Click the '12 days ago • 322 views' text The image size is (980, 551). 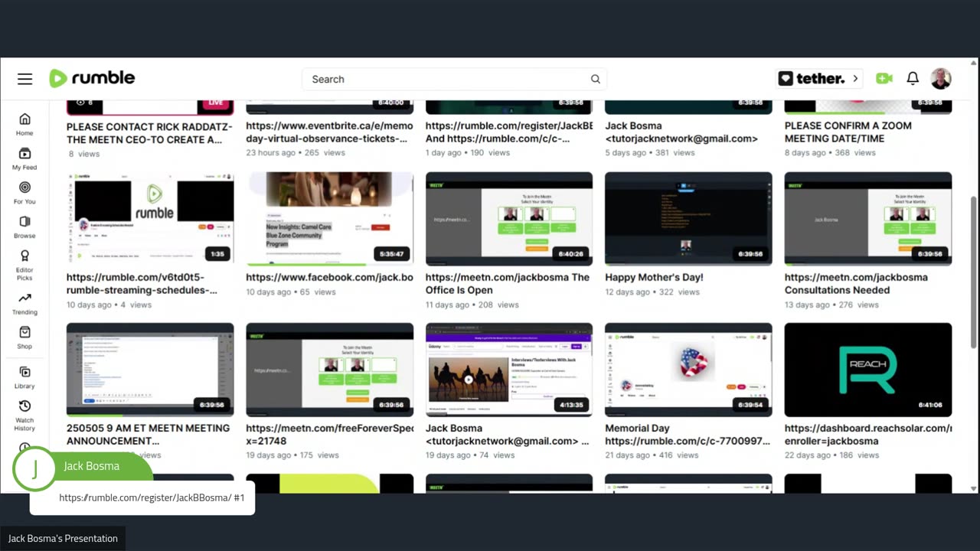coord(652,292)
